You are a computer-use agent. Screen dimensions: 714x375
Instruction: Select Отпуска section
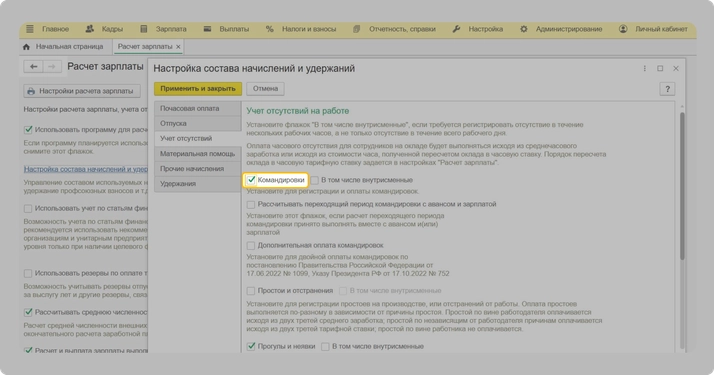[x=197, y=123]
